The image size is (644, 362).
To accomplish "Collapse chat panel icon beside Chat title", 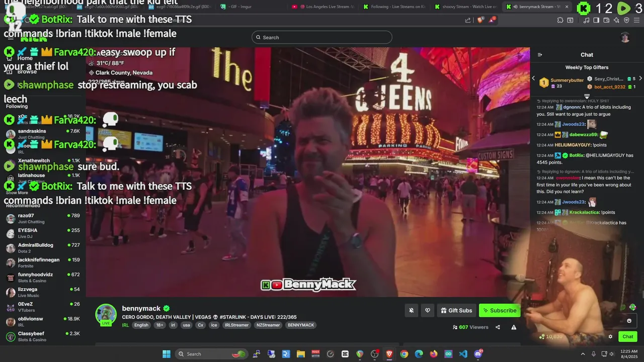I will click(540, 55).
